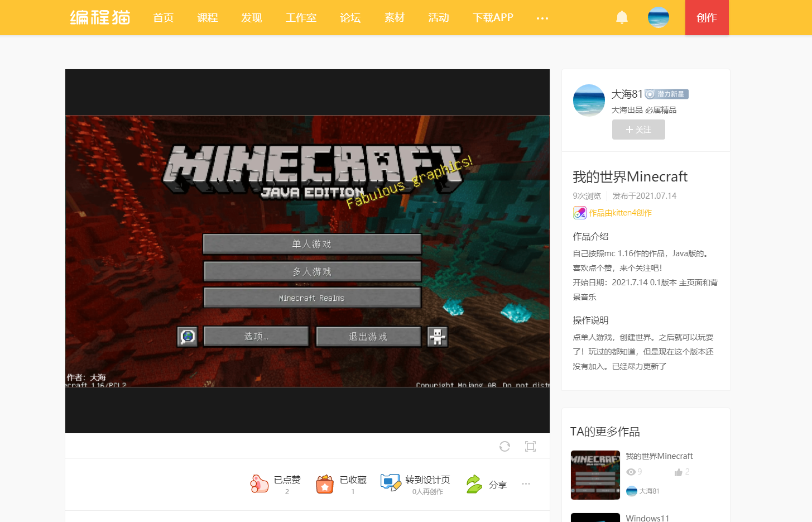Open 我的世界Minecraft thumbnail in 更多作品

click(x=595, y=475)
